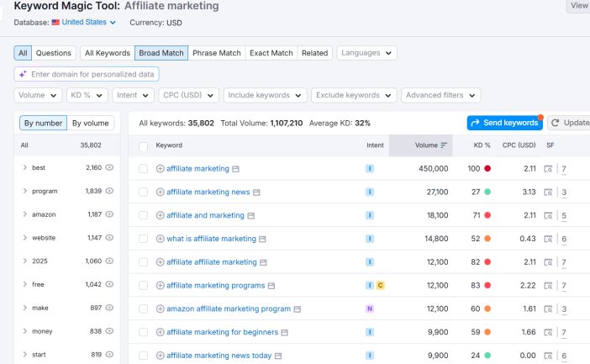Show eye icon for 'best' keyword group
590x364 pixels.
coord(109,168)
